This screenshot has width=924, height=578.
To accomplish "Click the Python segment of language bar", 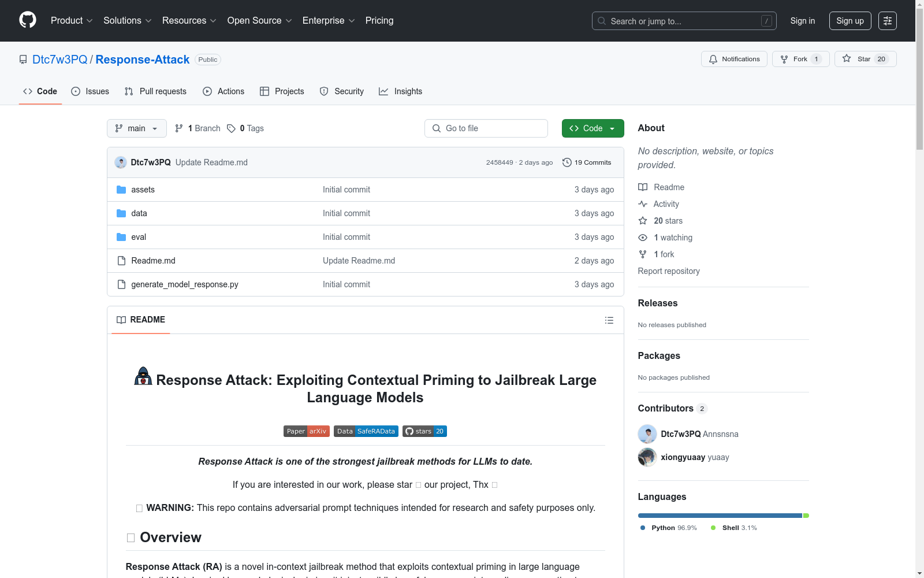I will [720, 516].
